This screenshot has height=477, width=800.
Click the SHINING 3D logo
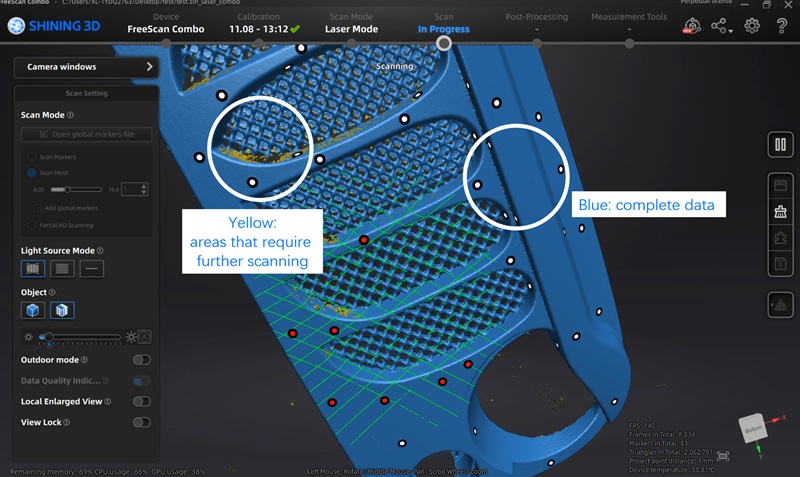[x=54, y=26]
